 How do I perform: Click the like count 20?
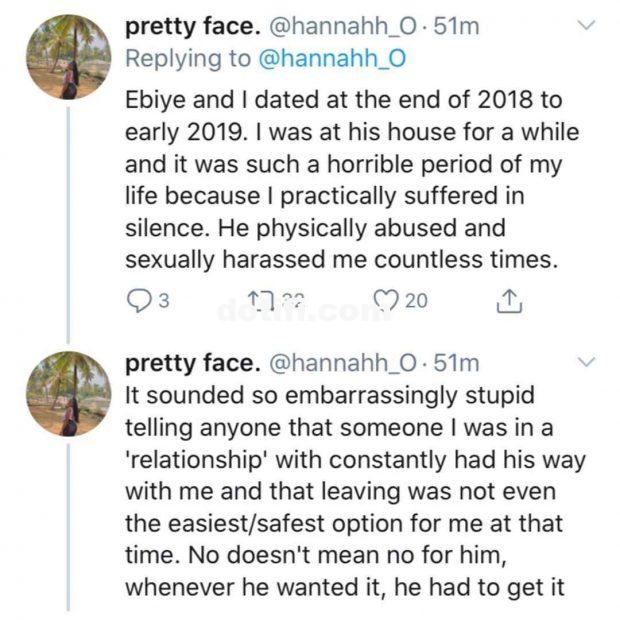point(416,301)
